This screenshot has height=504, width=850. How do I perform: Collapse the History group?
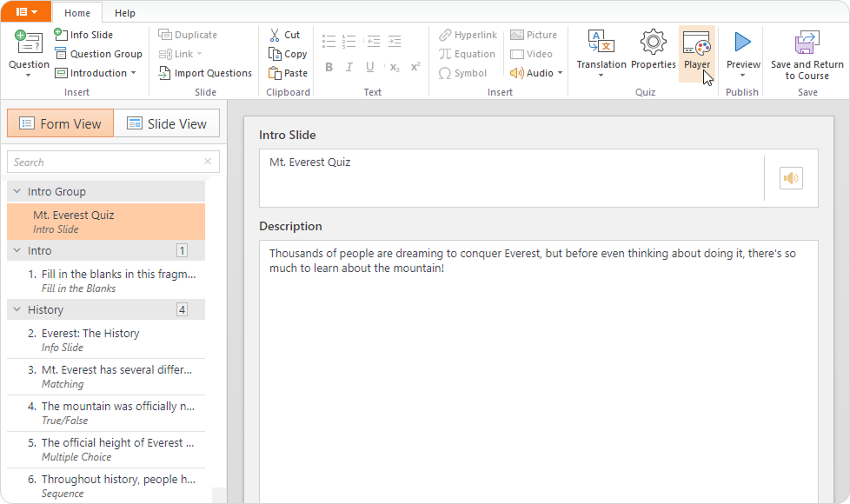pos(17,309)
